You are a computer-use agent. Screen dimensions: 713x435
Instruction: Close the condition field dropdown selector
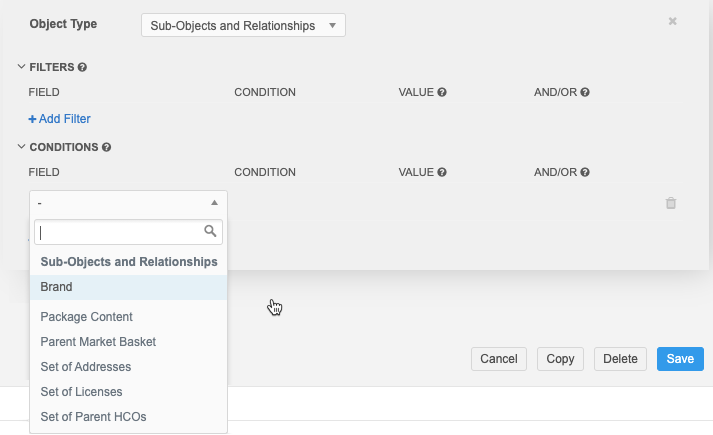pos(128,203)
